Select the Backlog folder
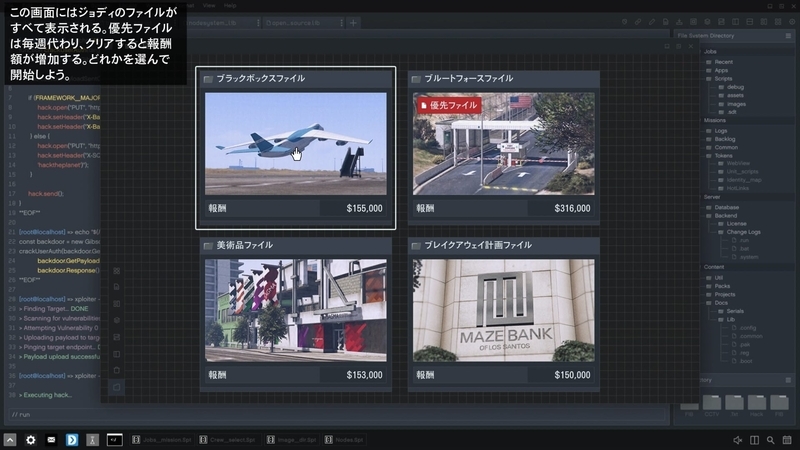Image resolution: width=800 pixels, height=450 pixels. (720, 139)
